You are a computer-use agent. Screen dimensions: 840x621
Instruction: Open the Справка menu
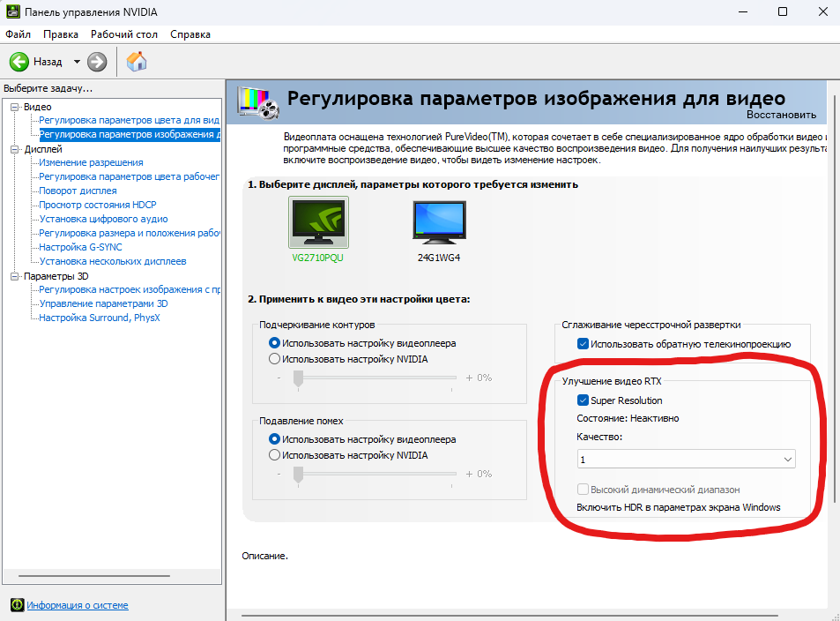[x=190, y=34]
